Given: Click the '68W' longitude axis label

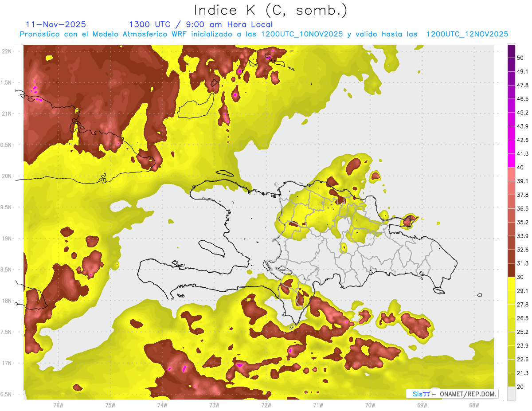Looking at the screenshot, I should click(474, 405).
